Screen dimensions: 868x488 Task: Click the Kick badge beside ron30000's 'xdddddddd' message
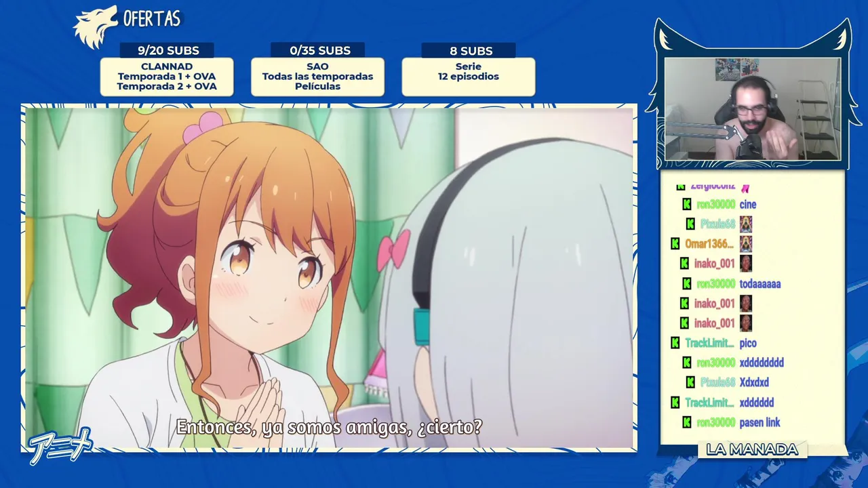pos(686,363)
